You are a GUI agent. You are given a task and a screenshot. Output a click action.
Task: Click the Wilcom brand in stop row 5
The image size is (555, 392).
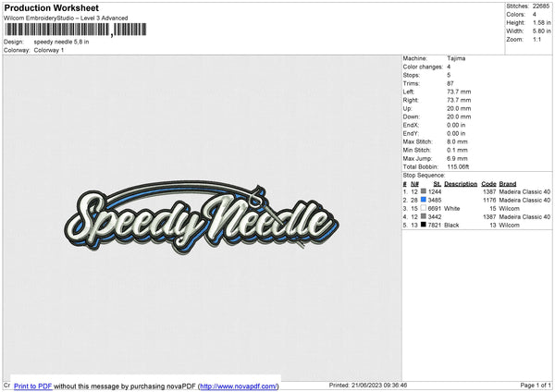point(509,225)
